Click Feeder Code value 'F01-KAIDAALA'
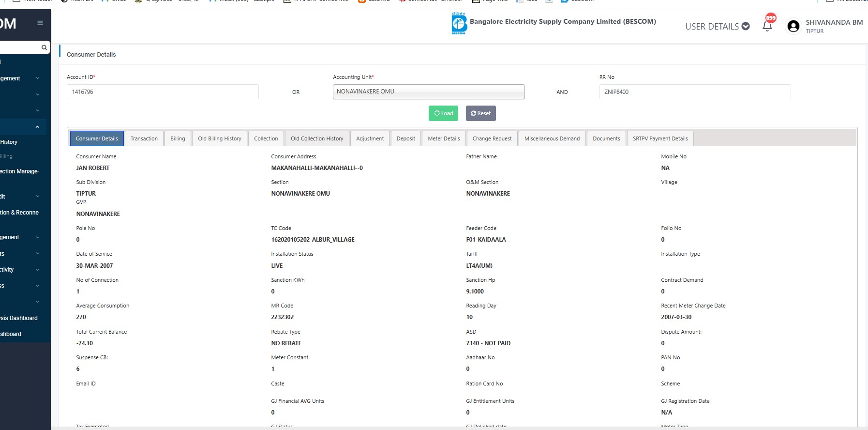This screenshot has width=868, height=430. tap(486, 240)
